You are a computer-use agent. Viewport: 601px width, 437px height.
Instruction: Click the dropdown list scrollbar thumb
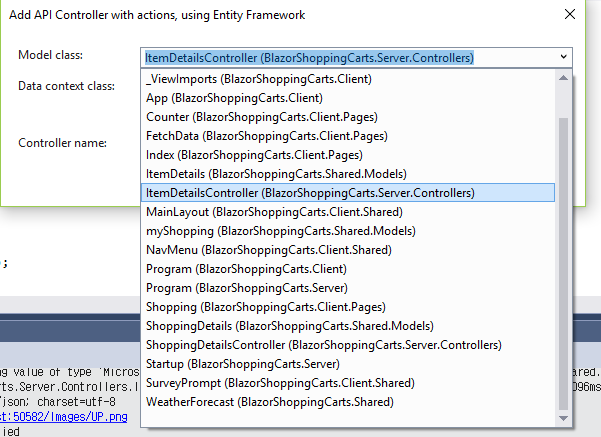point(563,264)
